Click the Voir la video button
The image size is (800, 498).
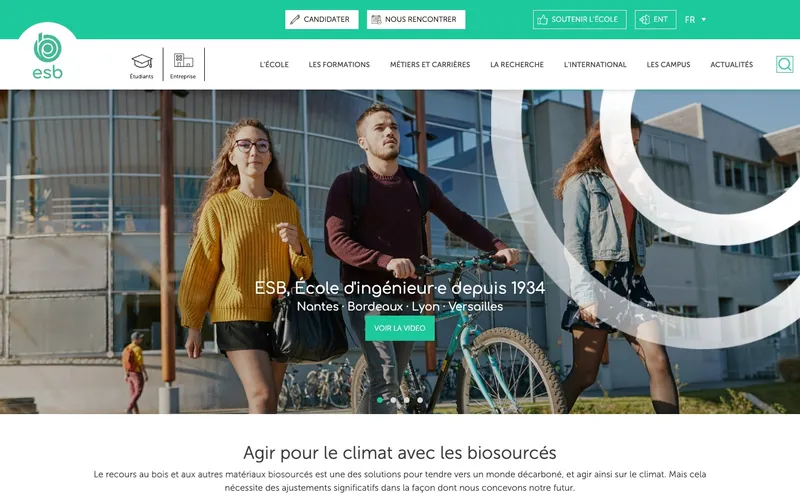[399, 328]
